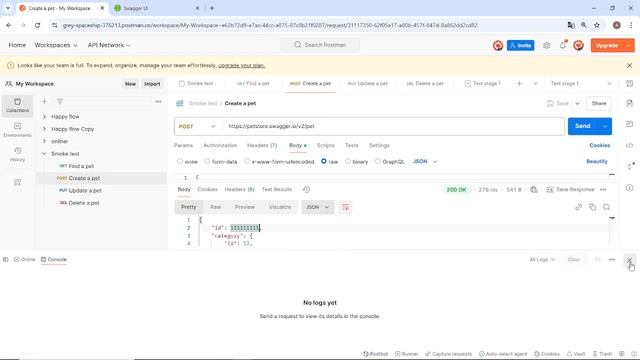Open the All Logs filter dropdown
The height and width of the screenshot is (360, 640).
tap(542, 260)
